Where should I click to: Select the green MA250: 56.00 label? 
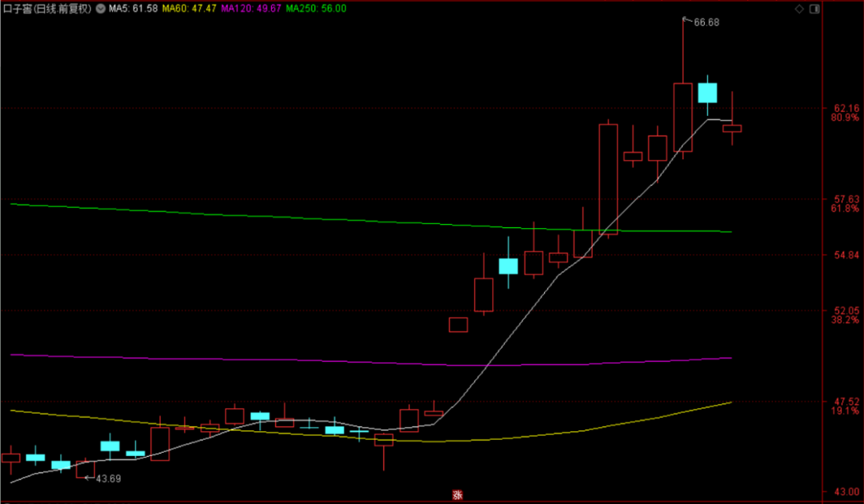click(x=316, y=9)
